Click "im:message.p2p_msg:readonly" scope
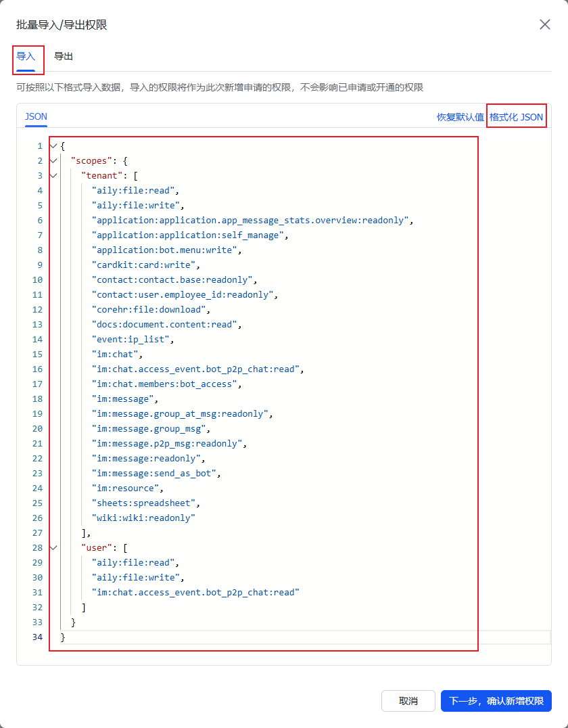Screen dimensions: 568x728 [166, 443]
